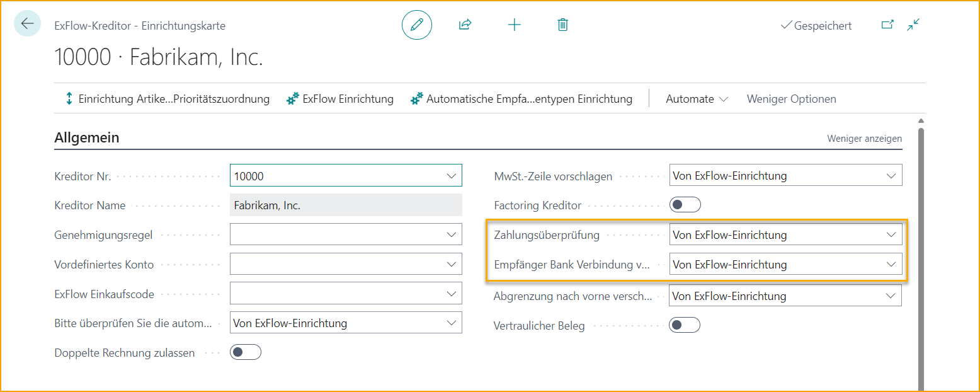Click the back arrow to leave the Einrichtungskarte
The width and height of the screenshot is (980, 392).
pyautogui.click(x=26, y=24)
